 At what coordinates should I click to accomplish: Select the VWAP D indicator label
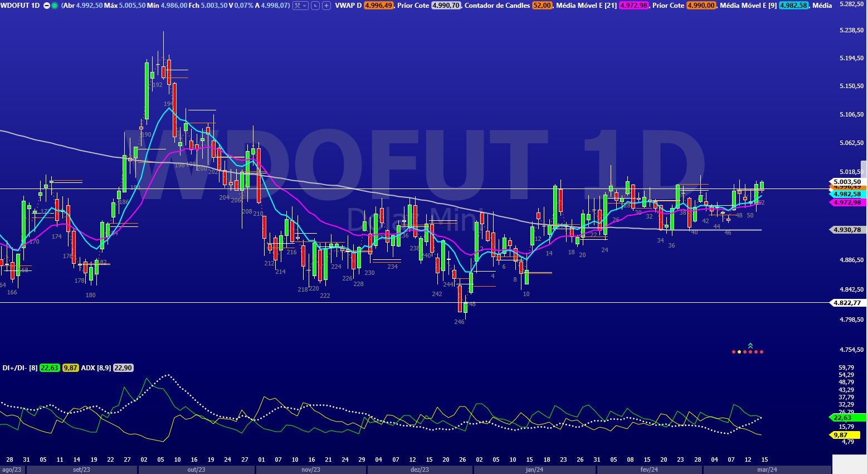coord(348,6)
